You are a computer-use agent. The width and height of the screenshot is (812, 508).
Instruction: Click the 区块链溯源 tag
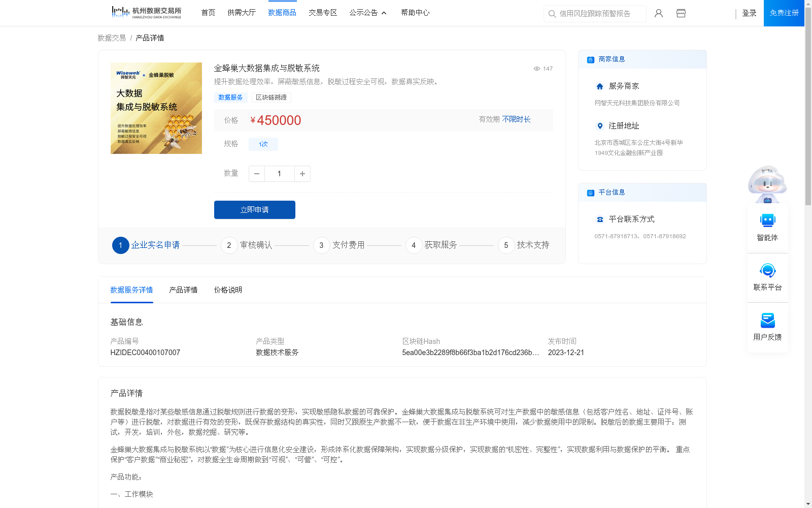272,98
